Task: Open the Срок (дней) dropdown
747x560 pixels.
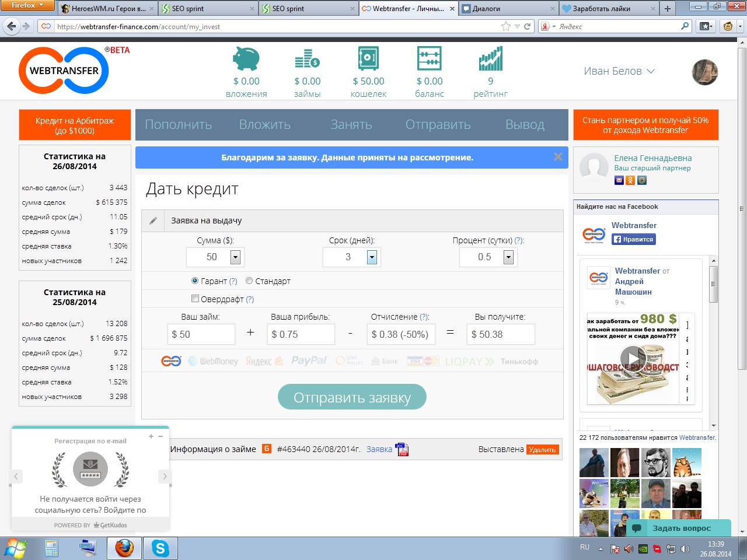Action: [x=372, y=257]
